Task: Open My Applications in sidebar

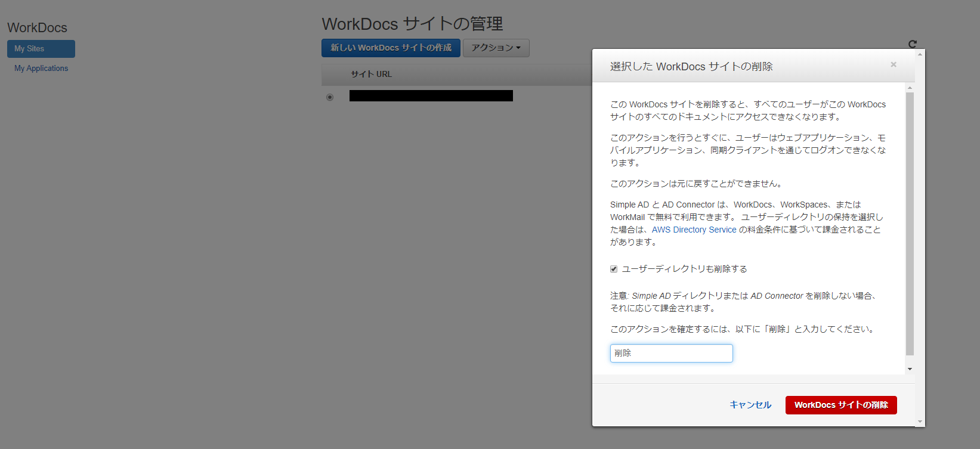Action: [x=41, y=68]
